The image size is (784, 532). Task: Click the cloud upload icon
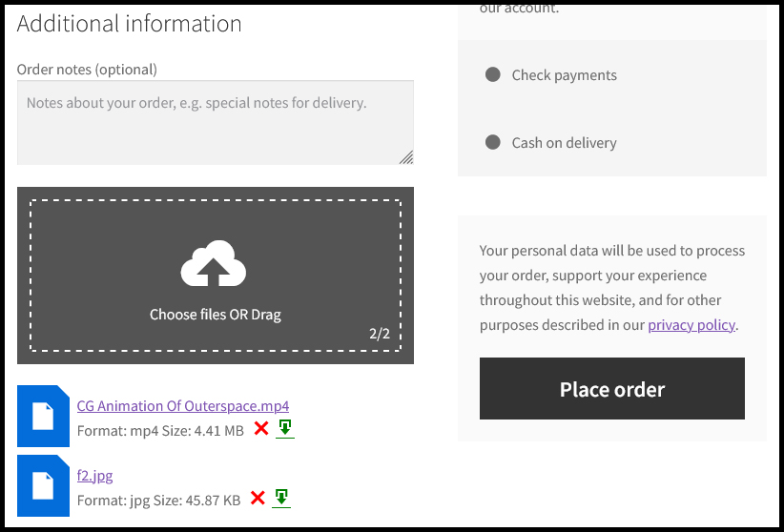[x=214, y=263]
